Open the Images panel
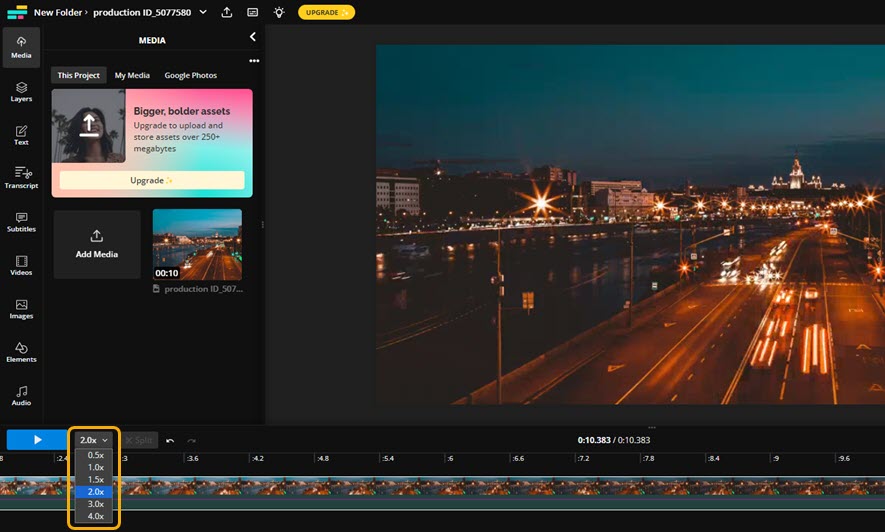 21,308
